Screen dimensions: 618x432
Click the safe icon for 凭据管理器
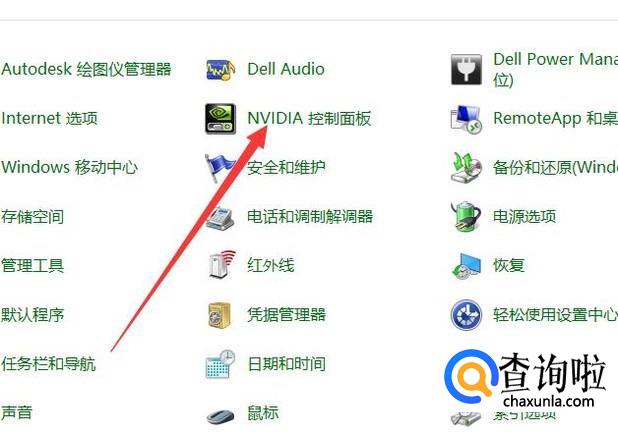[219, 315]
